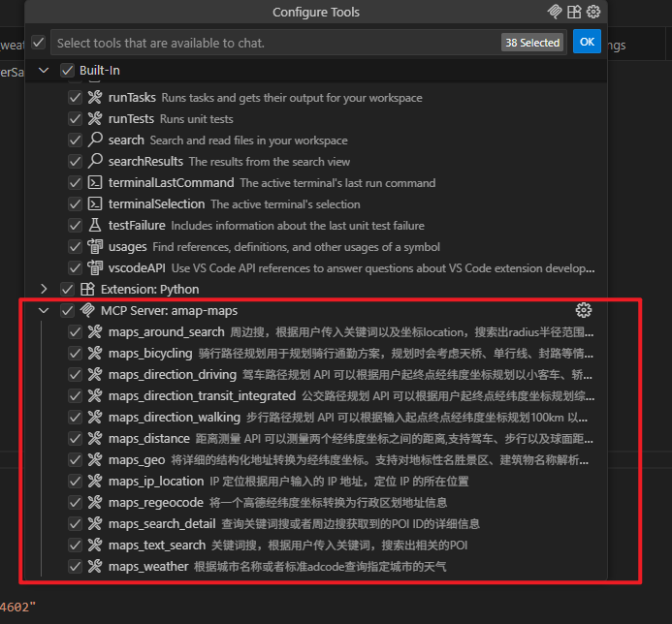Uncheck the runTasks tool
Screen dimensions: 672x624
(75, 98)
